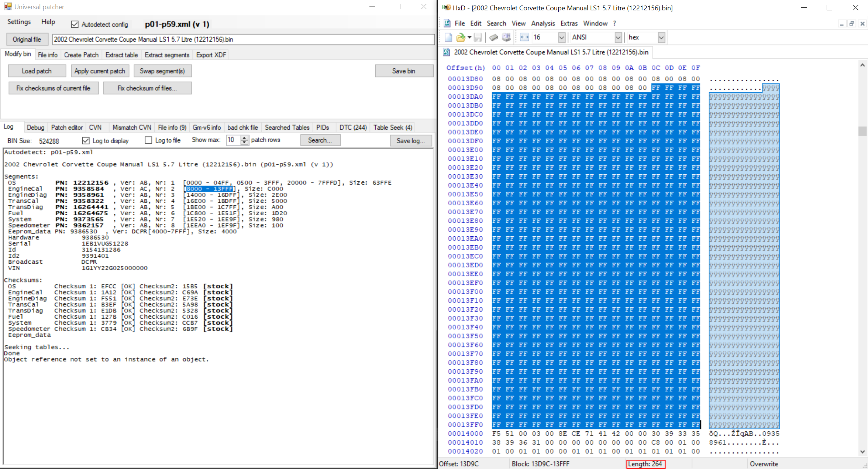Screen dimensions: 868x469
Task: Close the inner HxD document window
Action: coord(862,24)
